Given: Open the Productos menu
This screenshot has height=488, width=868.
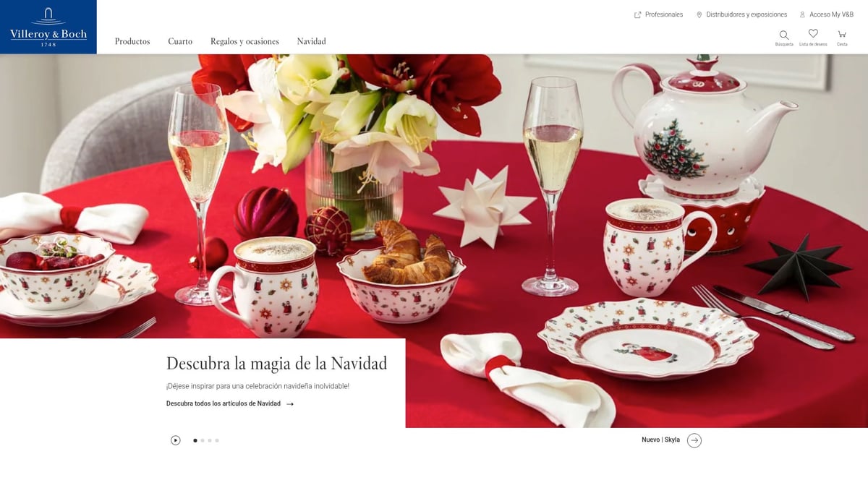Looking at the screenshot, I should pos(132,41).
